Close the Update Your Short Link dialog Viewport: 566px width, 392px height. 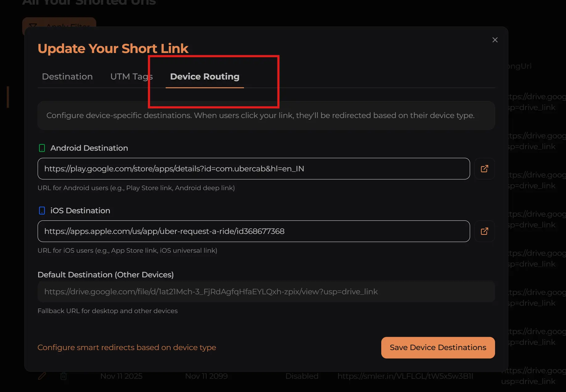[495, 40]
